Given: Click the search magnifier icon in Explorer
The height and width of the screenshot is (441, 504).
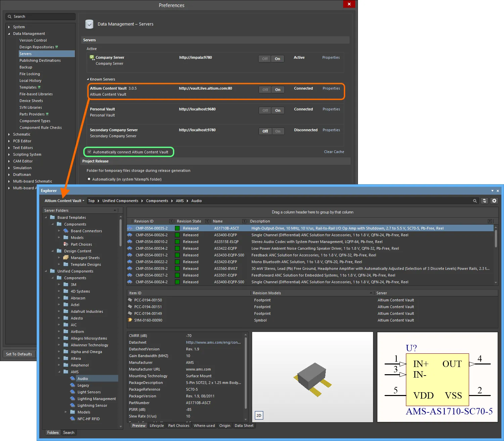Looking at the screenshot, I should (x=475, y=201).
